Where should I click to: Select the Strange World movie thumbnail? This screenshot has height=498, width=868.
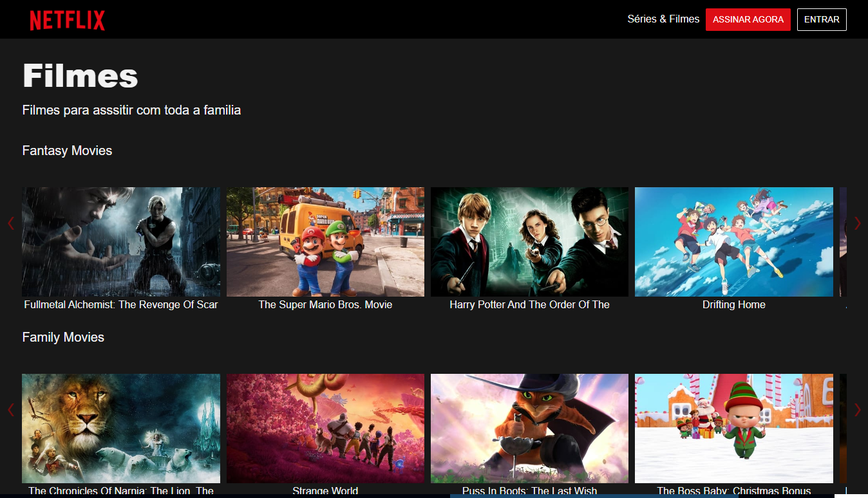pos(325,428)
